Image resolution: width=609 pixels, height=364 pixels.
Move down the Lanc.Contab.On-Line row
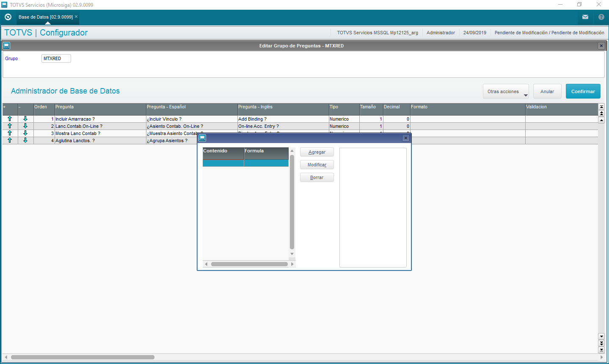click(x=25, y=126)
